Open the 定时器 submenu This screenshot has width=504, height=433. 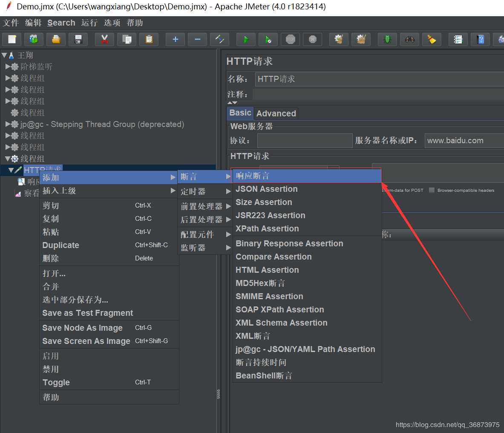(x=205, y=192)
